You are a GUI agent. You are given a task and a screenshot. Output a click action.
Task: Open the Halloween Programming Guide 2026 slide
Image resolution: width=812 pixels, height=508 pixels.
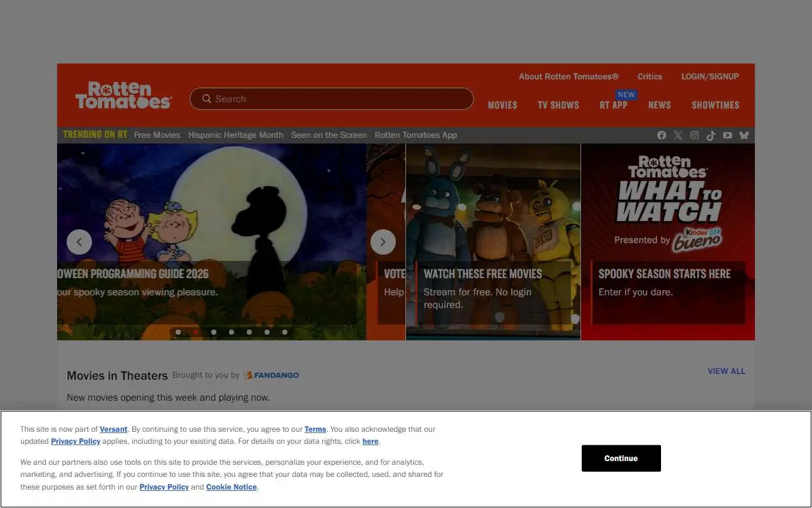212,242
